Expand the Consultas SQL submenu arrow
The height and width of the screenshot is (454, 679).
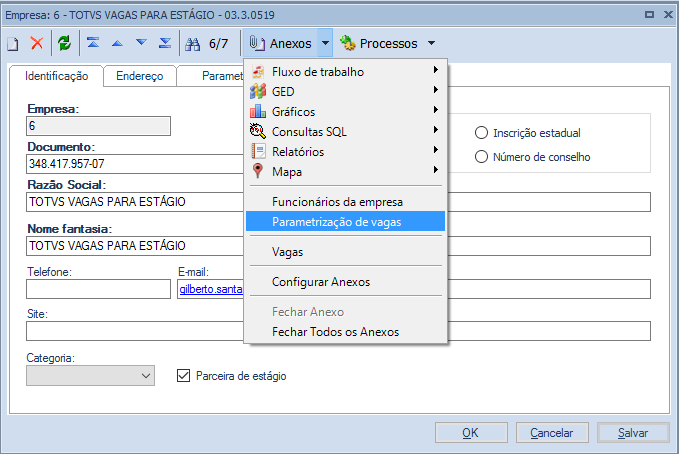(436, 130)
